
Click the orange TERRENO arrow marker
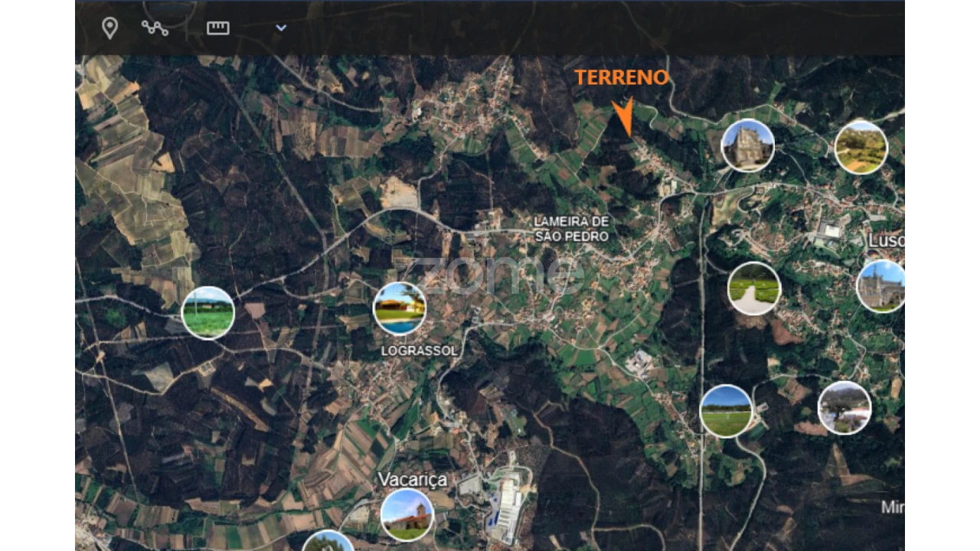[624, 117]
